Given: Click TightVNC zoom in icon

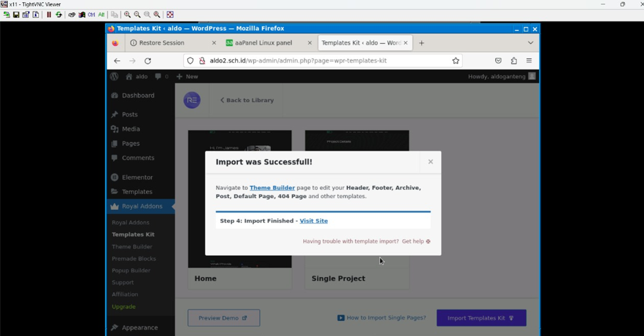Looking at the screenshot, I should coord(128,15).
